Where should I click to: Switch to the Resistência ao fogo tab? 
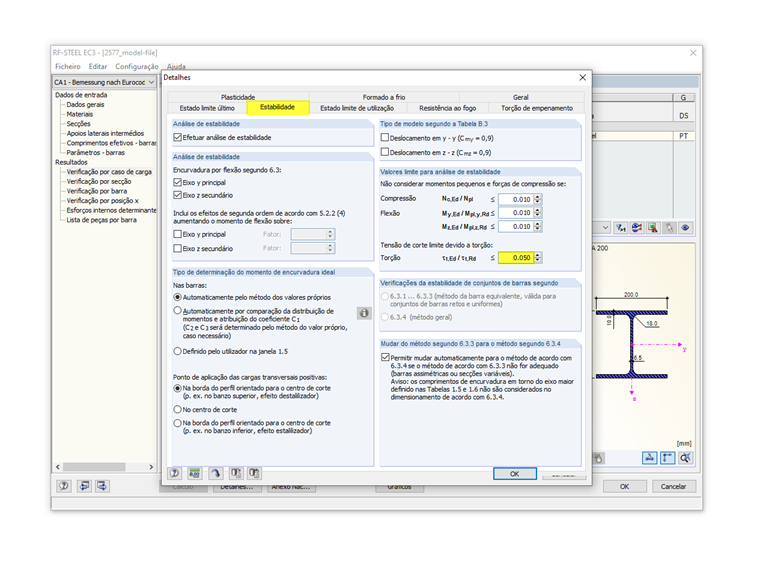coord(447,108)
